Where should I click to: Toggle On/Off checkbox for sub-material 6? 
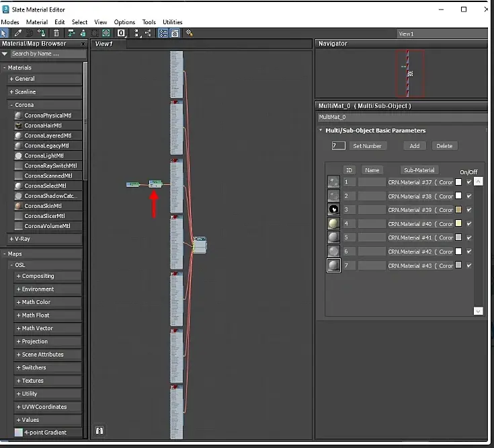tap(469, 252)
